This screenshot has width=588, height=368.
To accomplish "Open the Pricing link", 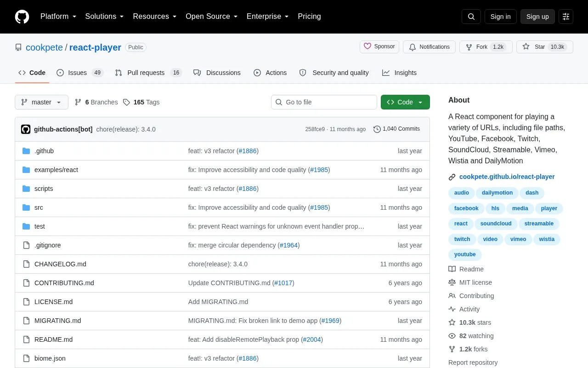I will (309, 17).
